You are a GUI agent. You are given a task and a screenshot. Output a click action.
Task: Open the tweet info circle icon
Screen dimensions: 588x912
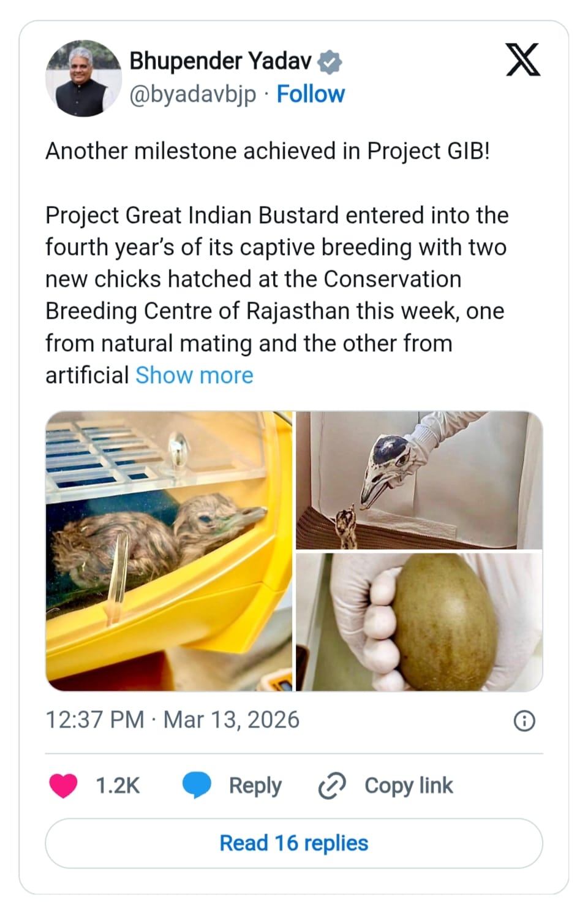point(524,721)
